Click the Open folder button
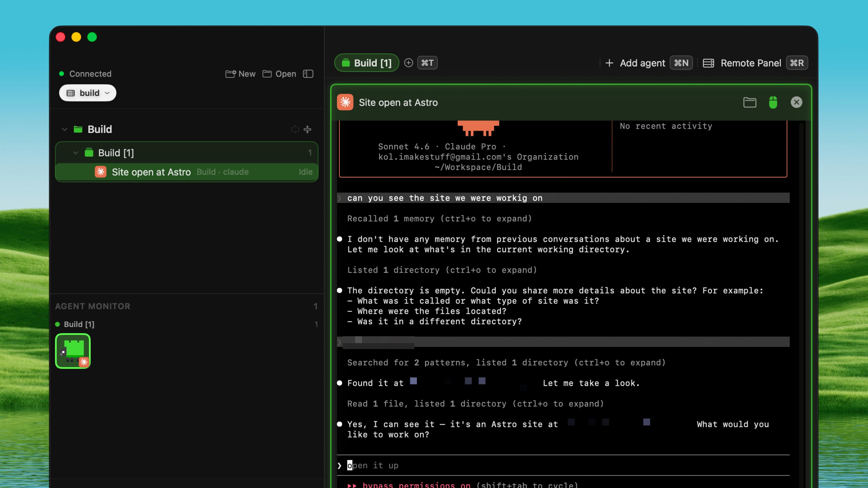The height and width of the screenshot is (488, 868). coord(279,74)
